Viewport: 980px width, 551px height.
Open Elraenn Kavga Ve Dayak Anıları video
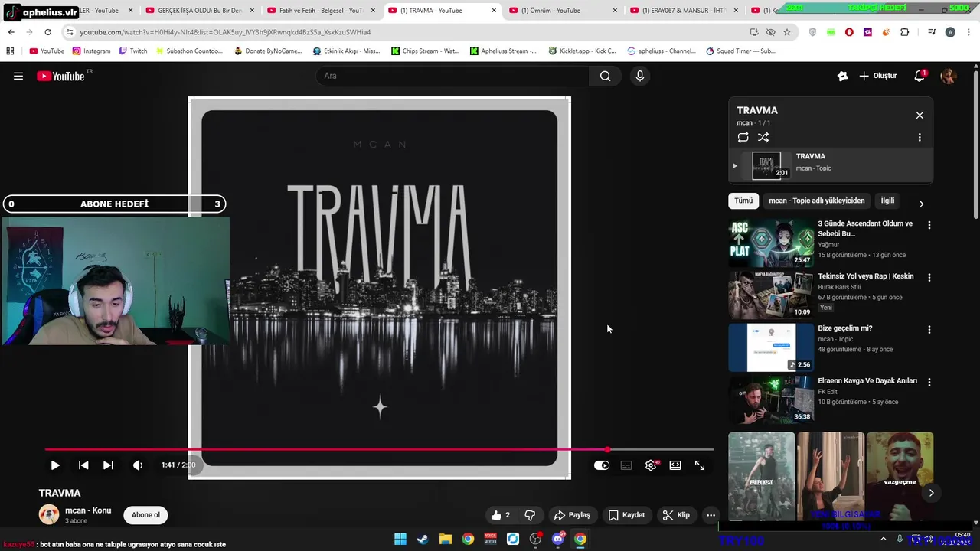[x=771, y=399]
